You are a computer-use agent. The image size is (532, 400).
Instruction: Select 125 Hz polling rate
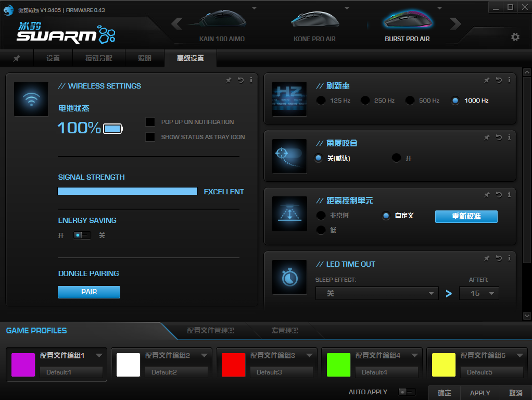click(x=321, y=101)
